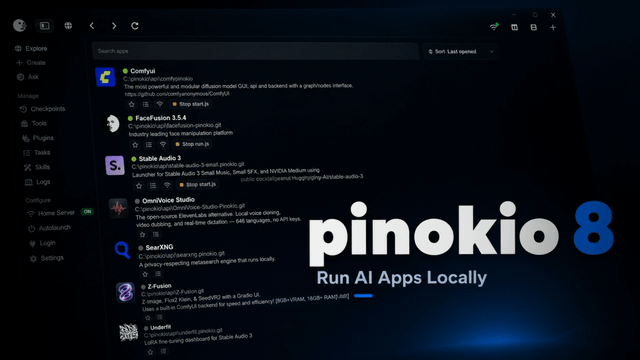The height and width of the screenshot is (360, 640).
Task: Open the FaceFusion list menu icon
Action: (149, 144)
